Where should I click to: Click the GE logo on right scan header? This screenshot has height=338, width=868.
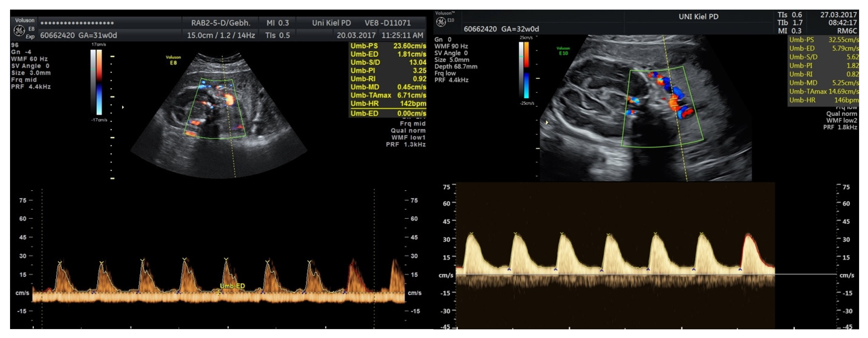pyautogui.click(x=441, y=22)
